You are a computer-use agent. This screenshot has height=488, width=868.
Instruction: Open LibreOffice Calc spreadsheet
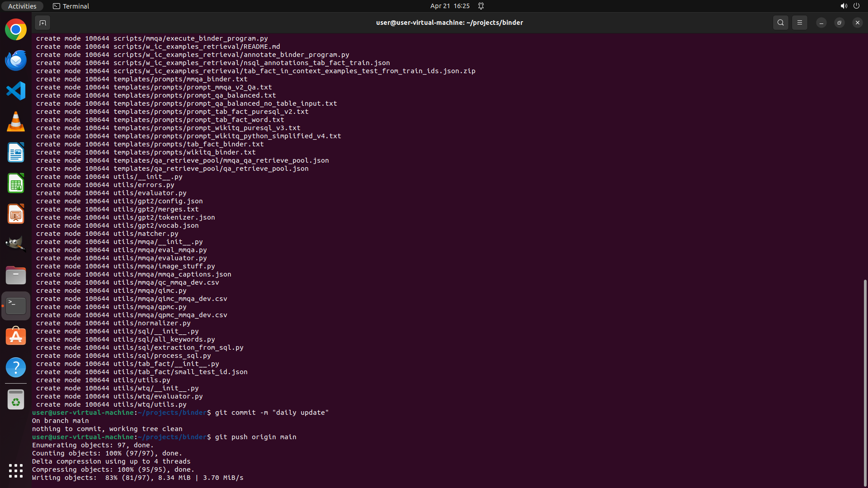(16, 183)
